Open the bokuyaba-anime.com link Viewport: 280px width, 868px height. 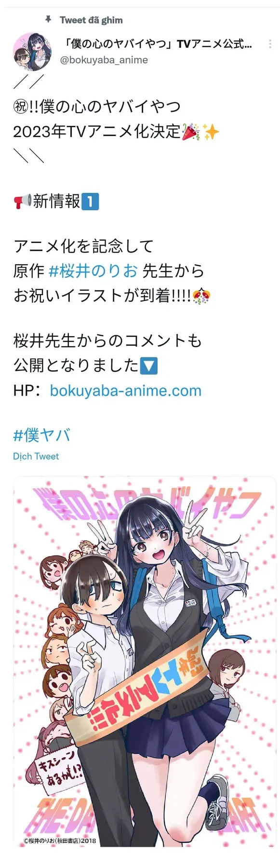point(126,390)
